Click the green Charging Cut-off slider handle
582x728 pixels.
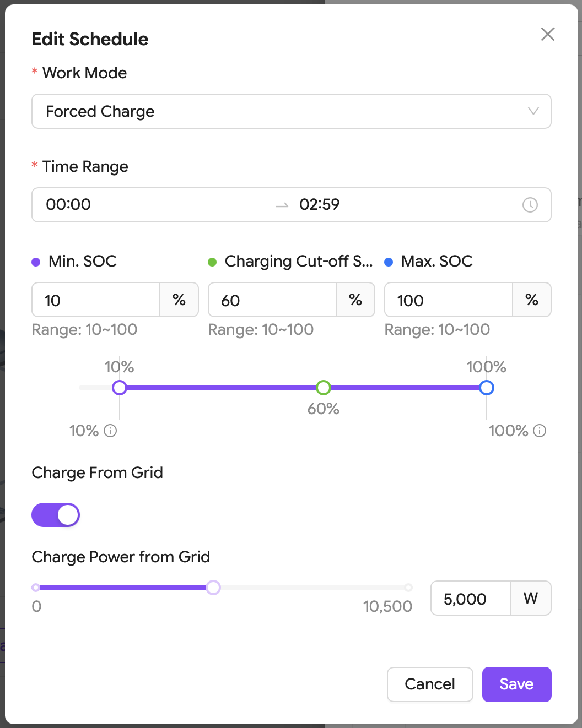tap(324, 388)
